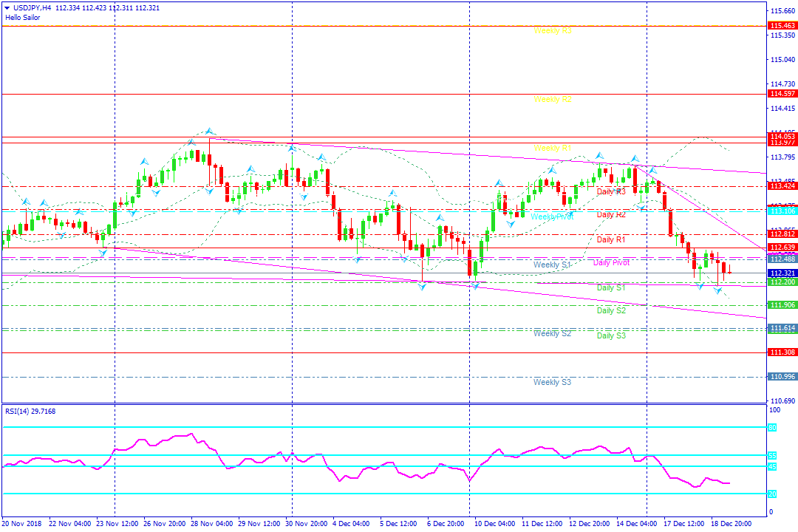
Task: Click the red 115.463 price tag
Action: [782, 26]
